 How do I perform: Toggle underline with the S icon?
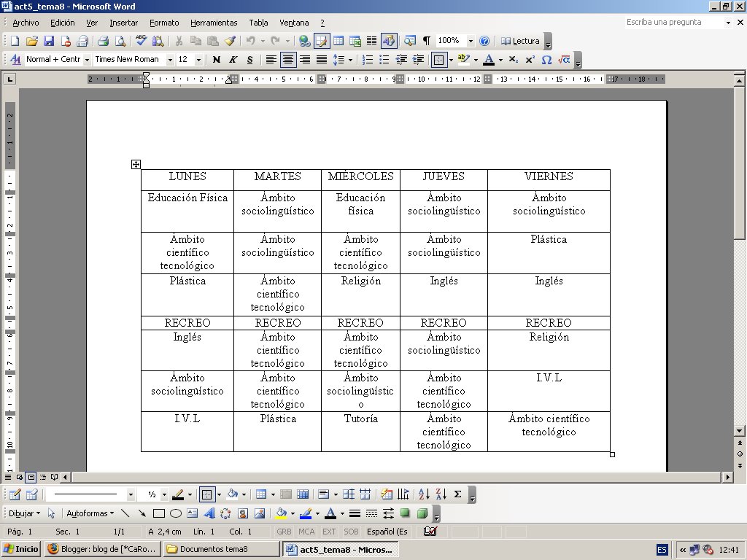click(x=249, y=59)
